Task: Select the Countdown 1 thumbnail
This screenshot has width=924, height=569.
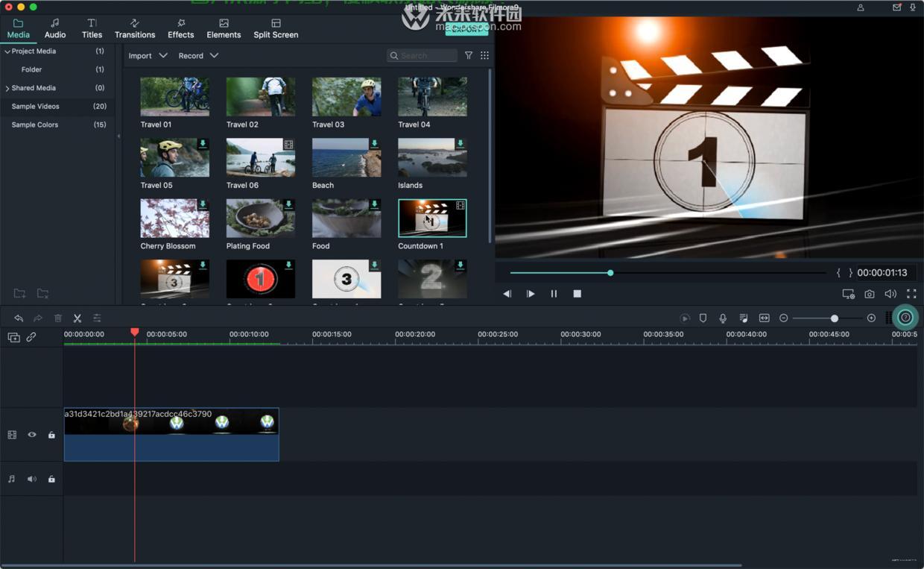Action: pyautogui.click(x=432, y=218)
